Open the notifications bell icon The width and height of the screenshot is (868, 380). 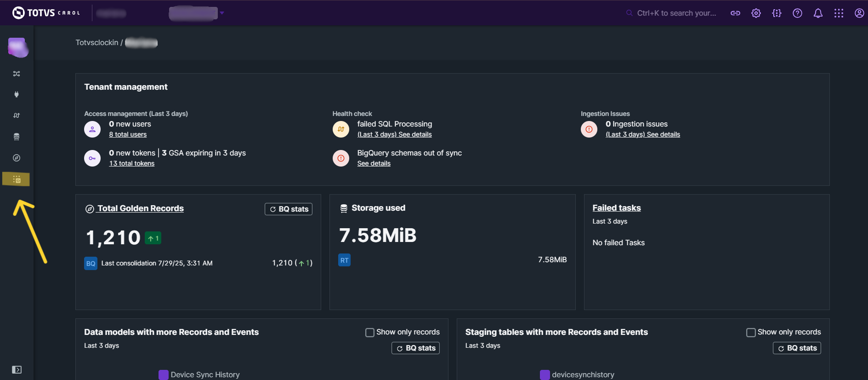coord(818,13)
